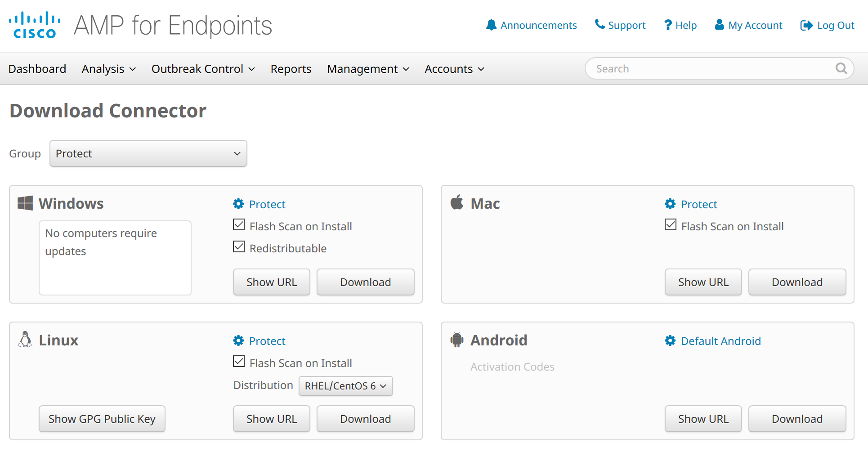Open the Default Android policy gear icon

(670, 340)
